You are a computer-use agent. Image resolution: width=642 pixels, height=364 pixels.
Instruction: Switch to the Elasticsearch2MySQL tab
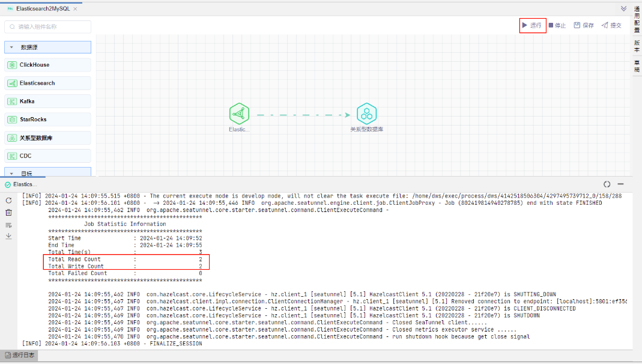pos(43,8)
